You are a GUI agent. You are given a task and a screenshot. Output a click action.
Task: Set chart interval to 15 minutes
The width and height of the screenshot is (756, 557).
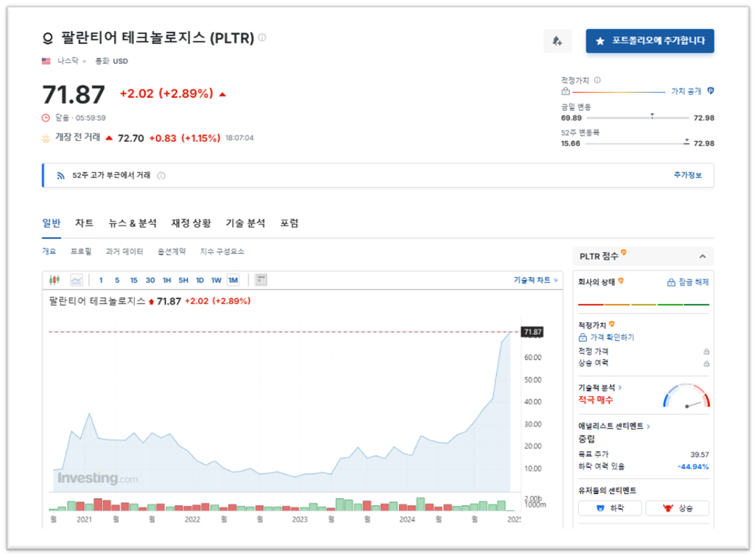pyautogui.click(x=134, y=280)
